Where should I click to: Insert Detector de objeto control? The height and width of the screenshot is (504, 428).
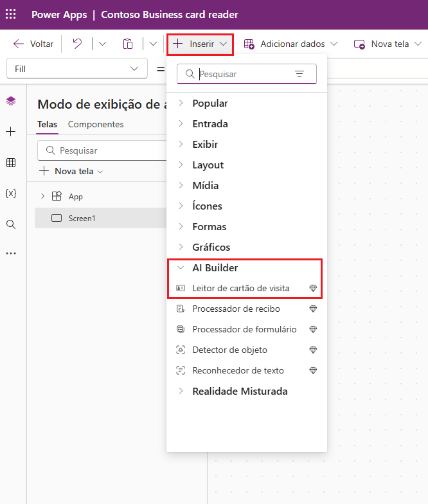coord(230,350)
